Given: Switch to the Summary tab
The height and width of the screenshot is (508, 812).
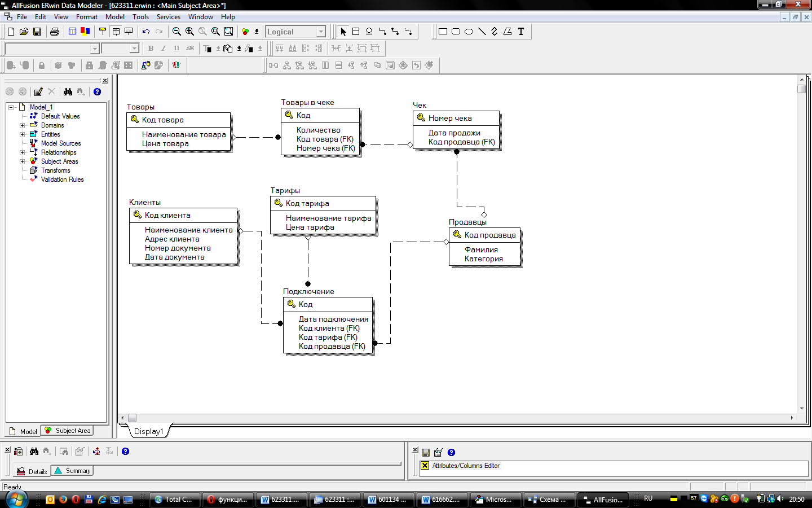Looking at the screenshot, I should click(x=73, y=471).
